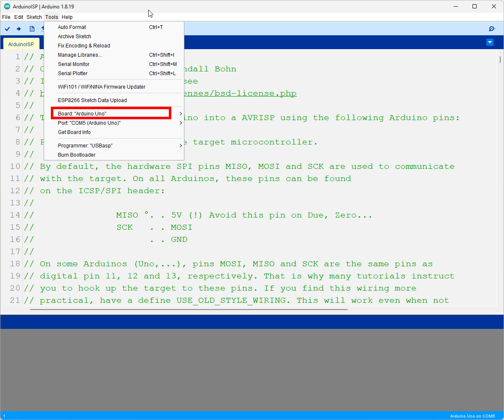Screen dimensions: 504x420
Task: Upload the sketch via the arrow toolbar icon
Action: pyautogui.click(x=18, y=29)
